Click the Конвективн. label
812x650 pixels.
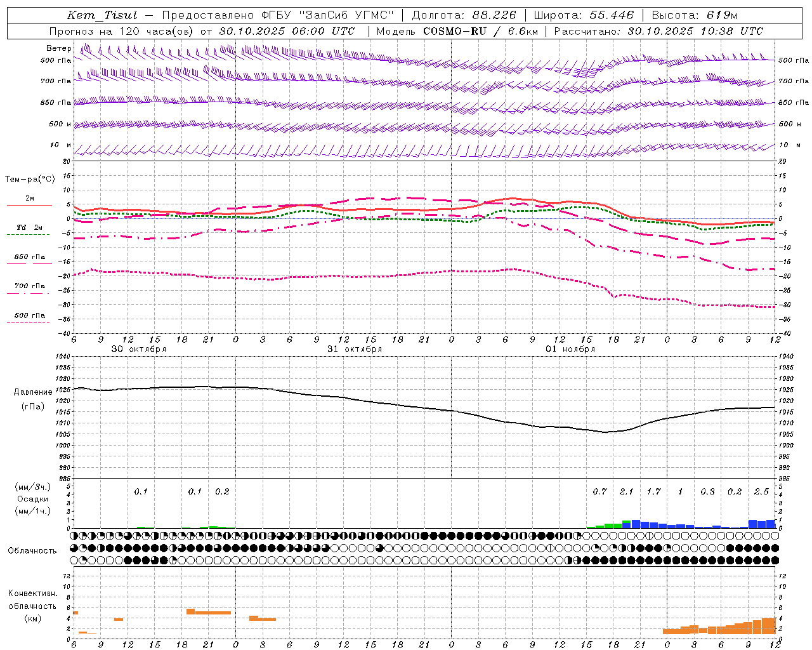32,593
